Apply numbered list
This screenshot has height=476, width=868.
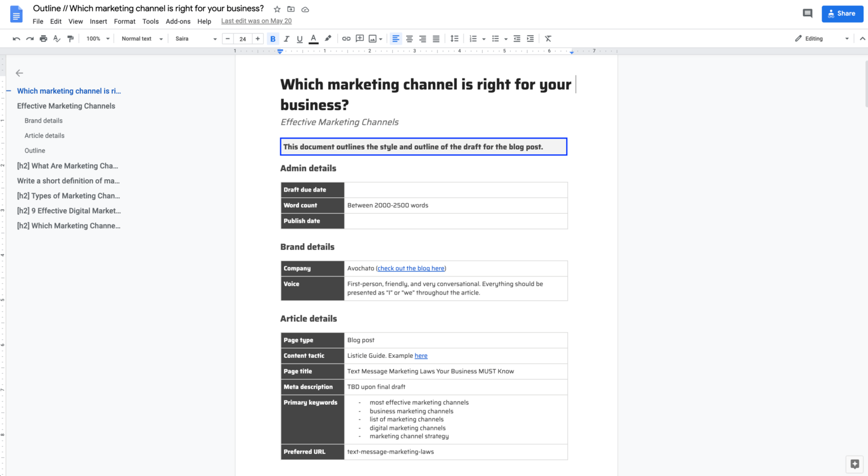(474, 38)
